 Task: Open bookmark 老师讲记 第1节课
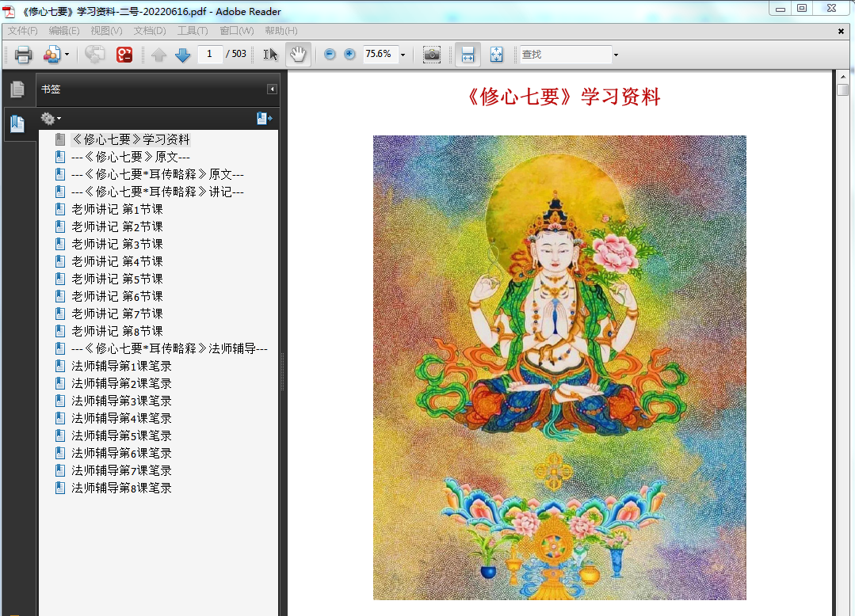tap(117, 209)
